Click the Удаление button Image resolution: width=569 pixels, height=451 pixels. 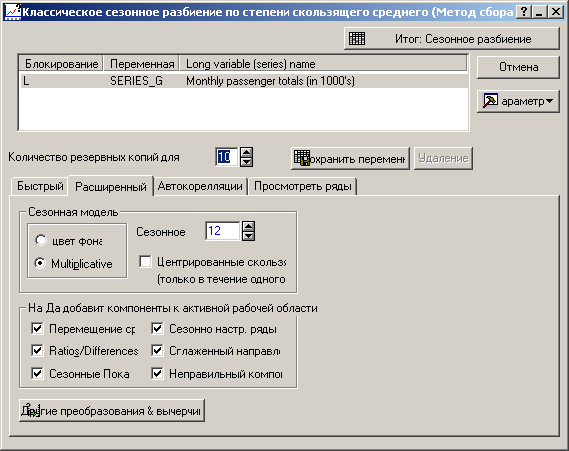pyautogui.click(x=443, y=158)
